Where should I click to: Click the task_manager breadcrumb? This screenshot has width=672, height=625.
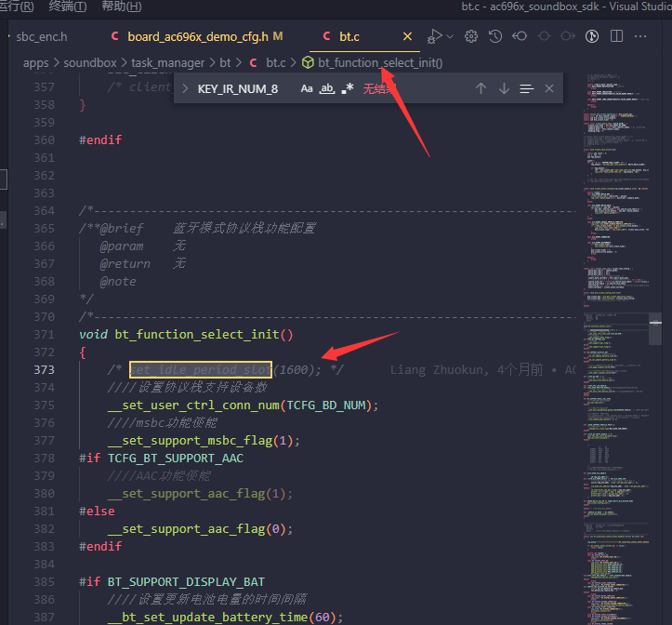(167, 63)
